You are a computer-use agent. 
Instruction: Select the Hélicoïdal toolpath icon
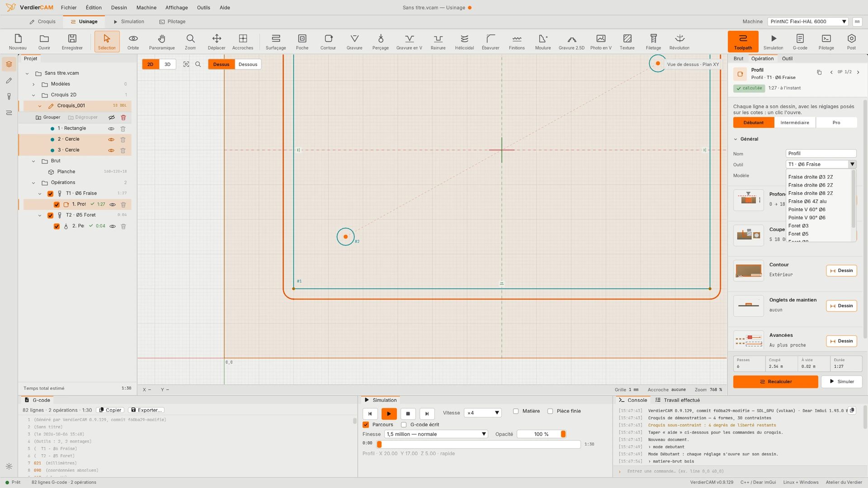(x=464, y=42)
